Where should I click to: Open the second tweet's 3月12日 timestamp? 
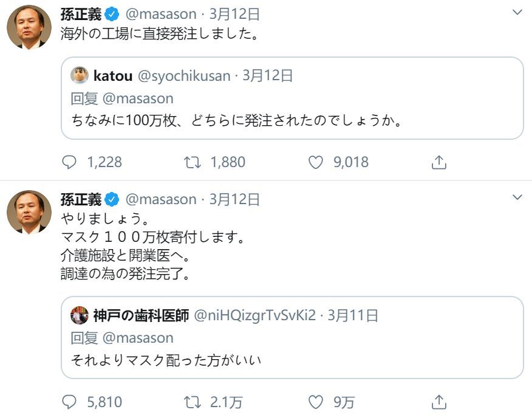pyautogui.click(x=234, y=199)
